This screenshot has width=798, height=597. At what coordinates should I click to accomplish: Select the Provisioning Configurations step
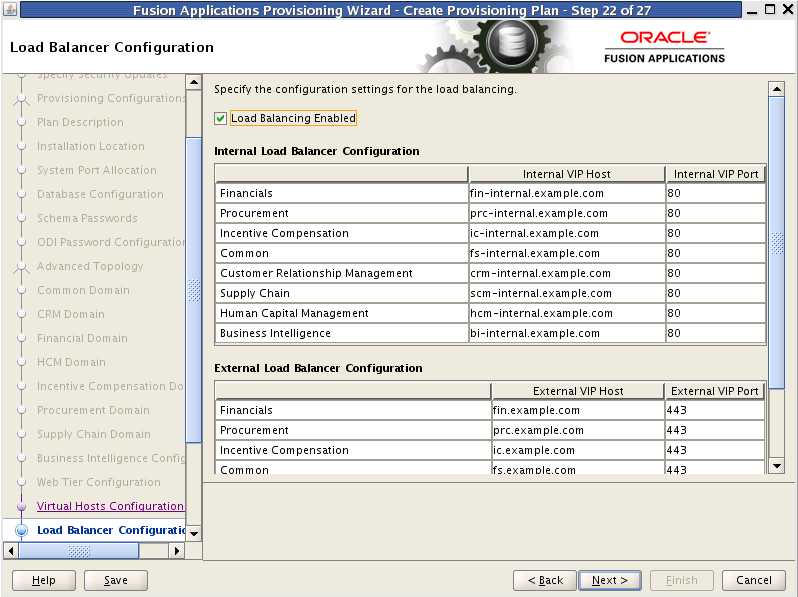pos(111,98)
